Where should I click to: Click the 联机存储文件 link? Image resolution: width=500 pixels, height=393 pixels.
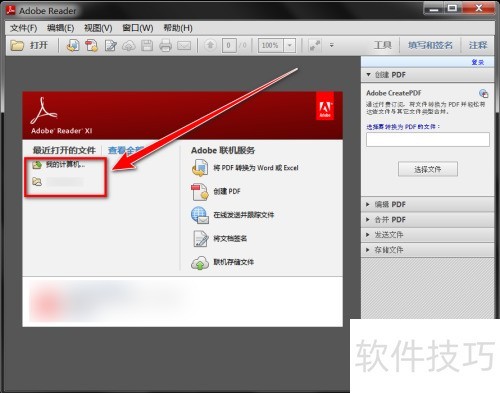[x=233, y=262]
